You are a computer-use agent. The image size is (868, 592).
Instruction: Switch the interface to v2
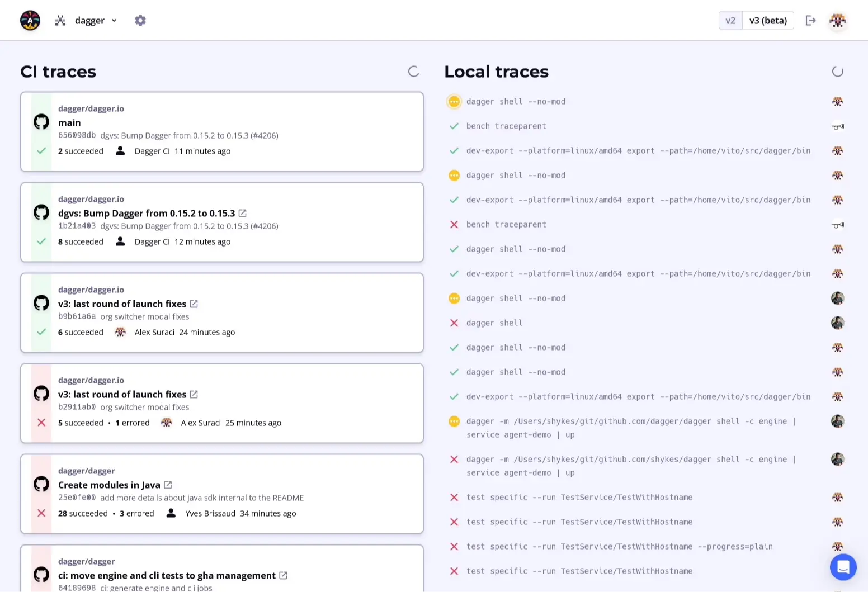(730, 20)
